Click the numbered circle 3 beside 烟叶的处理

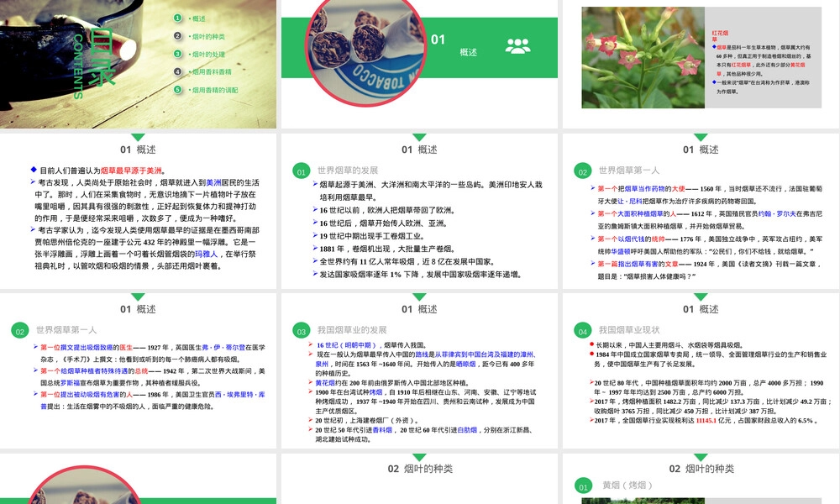pos(177,54)
